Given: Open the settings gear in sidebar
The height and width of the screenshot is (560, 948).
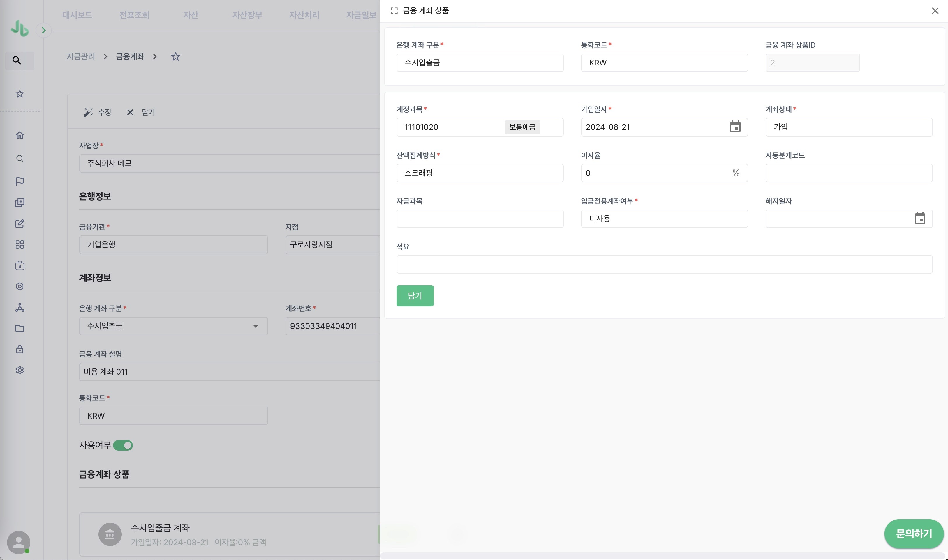Looking at the screenshot, I should click(20, 370).
